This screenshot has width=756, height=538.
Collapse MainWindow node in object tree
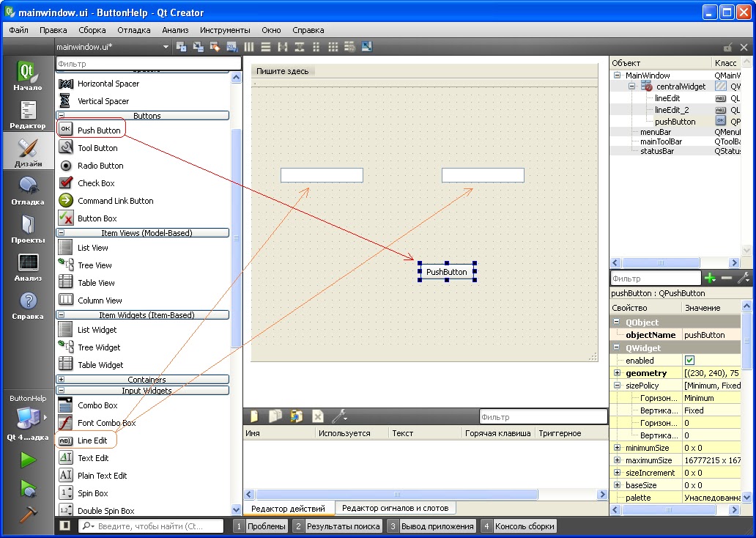(617, 75)
